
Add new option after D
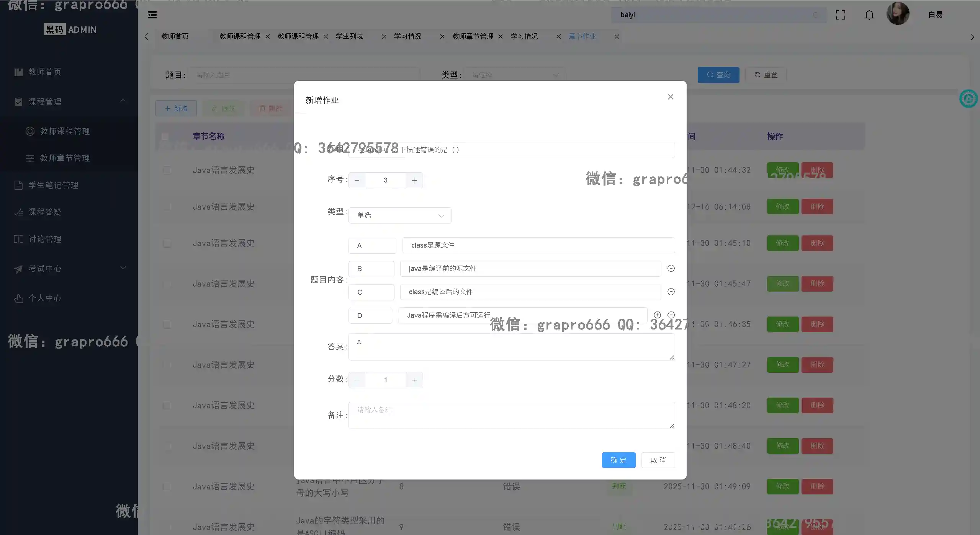657,315
